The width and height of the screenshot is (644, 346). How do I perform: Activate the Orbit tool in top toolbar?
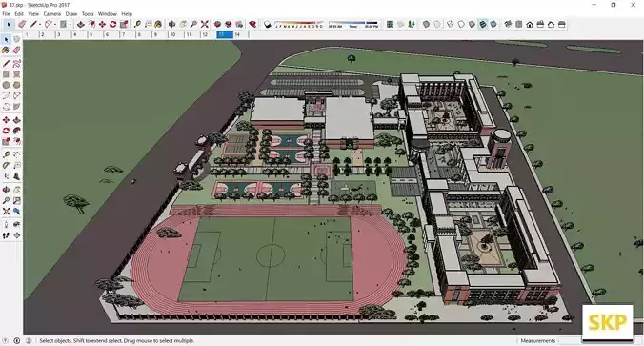pyautogui.click(x=172, y=24)
